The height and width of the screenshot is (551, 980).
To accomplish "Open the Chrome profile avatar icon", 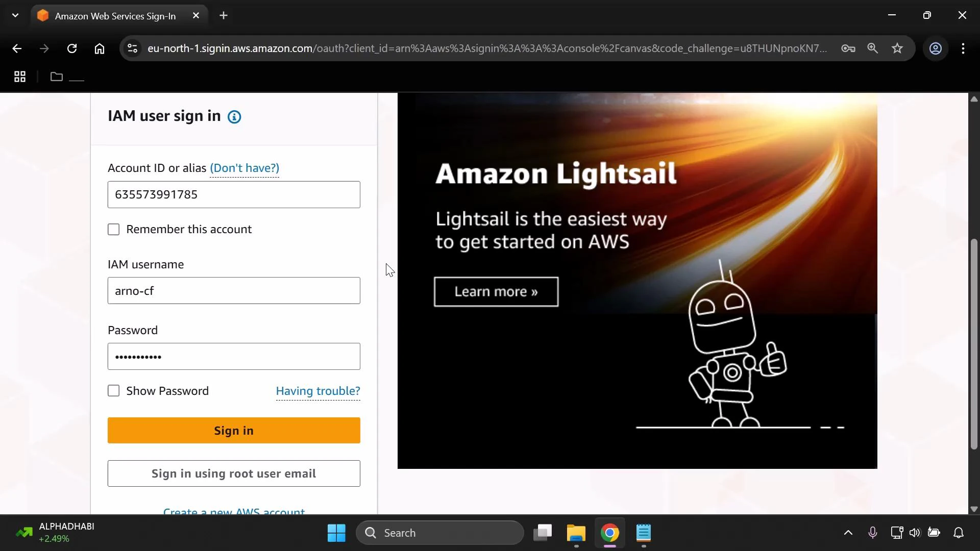I will [936, 48].
